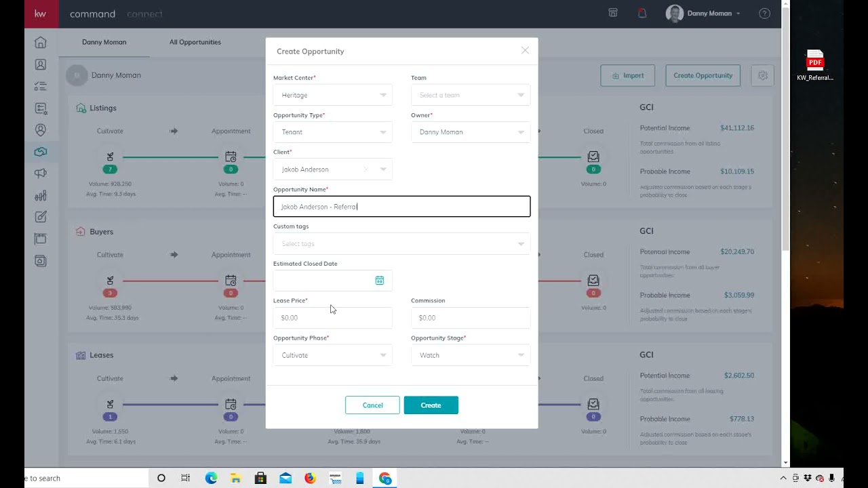Click the Import button
Viewport: 868px width, 488px height.
tap(627, 75)
